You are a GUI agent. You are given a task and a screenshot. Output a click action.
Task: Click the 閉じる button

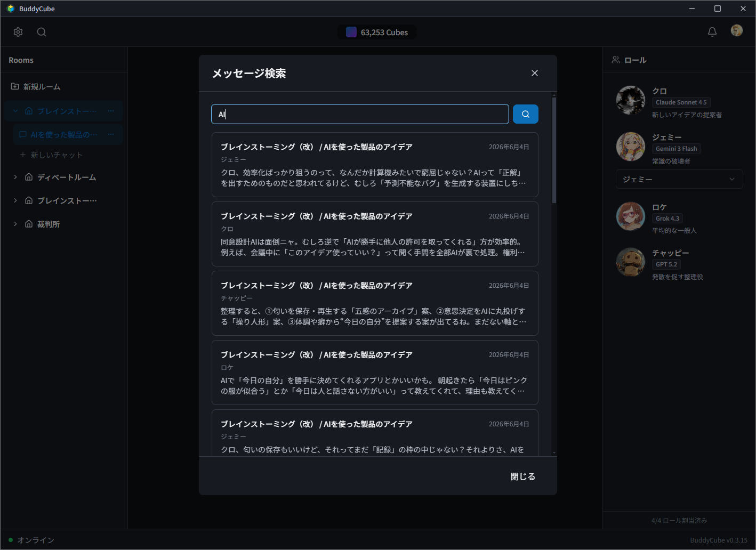tap(523, 476)
